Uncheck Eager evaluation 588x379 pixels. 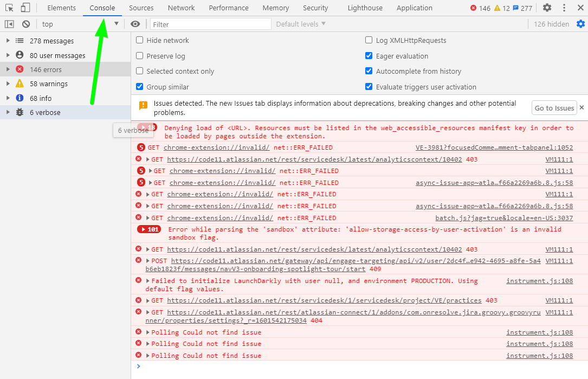click(x=369, y=55)
